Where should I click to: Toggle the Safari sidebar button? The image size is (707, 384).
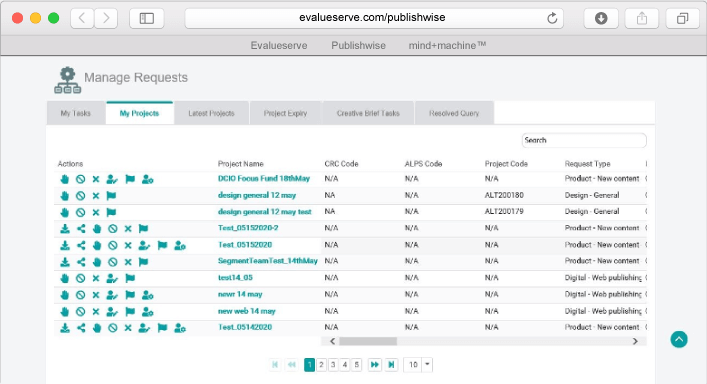click(147, 18)
